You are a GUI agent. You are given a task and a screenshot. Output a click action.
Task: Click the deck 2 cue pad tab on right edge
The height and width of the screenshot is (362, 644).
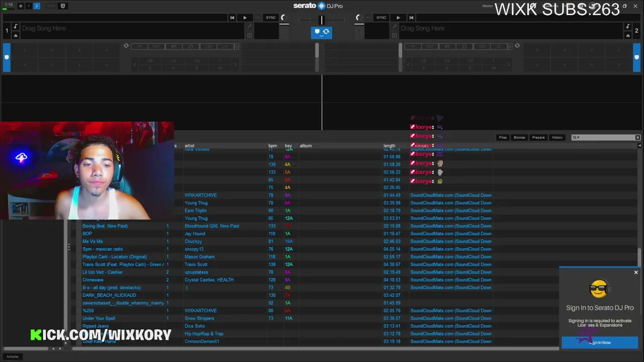tap(636, 58)
